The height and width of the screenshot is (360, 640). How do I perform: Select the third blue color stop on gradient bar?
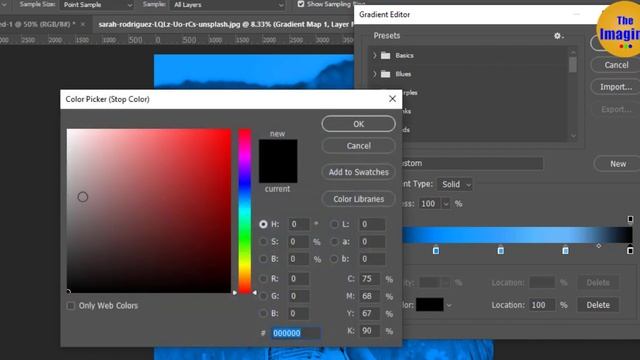point(565,250)
